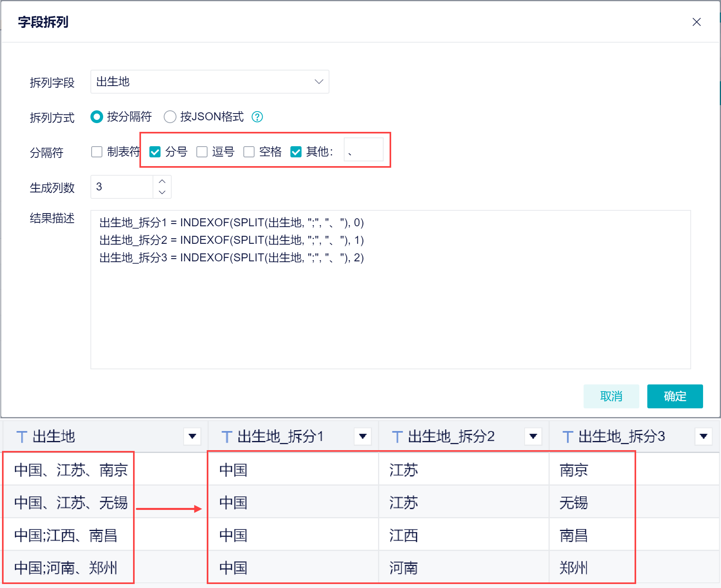Viewport: 721px width, 588px height.
Task: Check the 逗号 delimiter checkbox
Action: [202, 152]
